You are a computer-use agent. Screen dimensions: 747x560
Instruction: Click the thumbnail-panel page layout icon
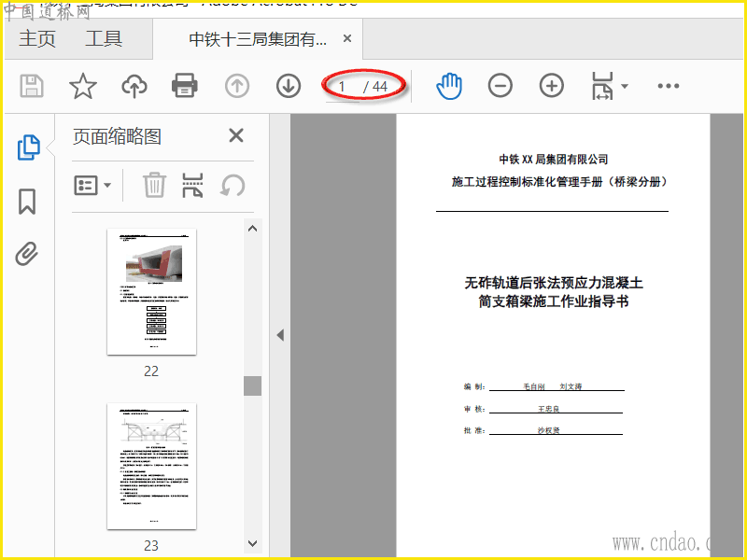point(192,185)
